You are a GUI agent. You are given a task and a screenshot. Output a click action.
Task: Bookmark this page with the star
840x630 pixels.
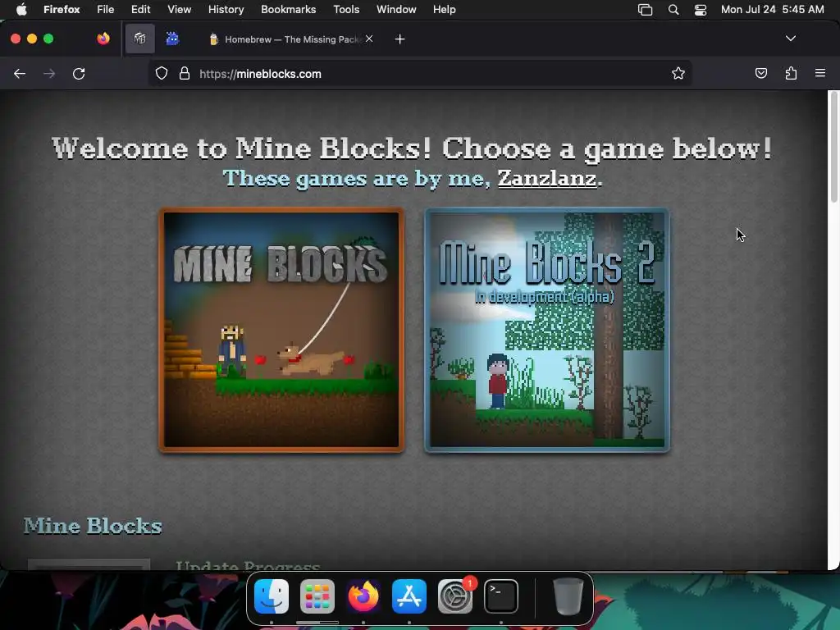pos(678,73)
